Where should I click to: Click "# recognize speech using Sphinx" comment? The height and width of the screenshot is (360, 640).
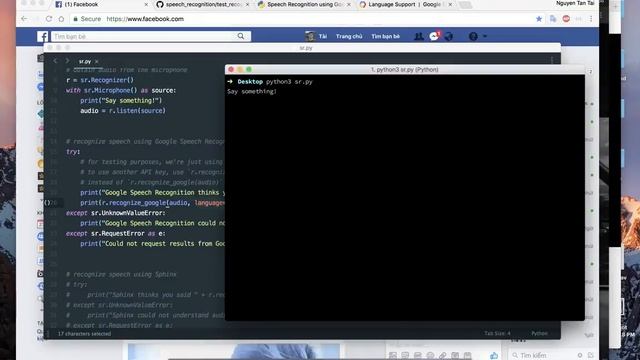click(121, 274)
